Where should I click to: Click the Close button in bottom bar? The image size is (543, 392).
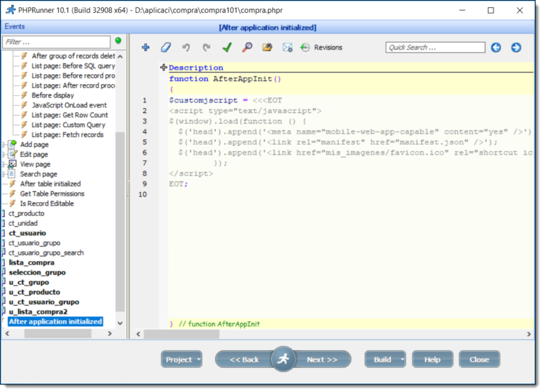[479, 360]
